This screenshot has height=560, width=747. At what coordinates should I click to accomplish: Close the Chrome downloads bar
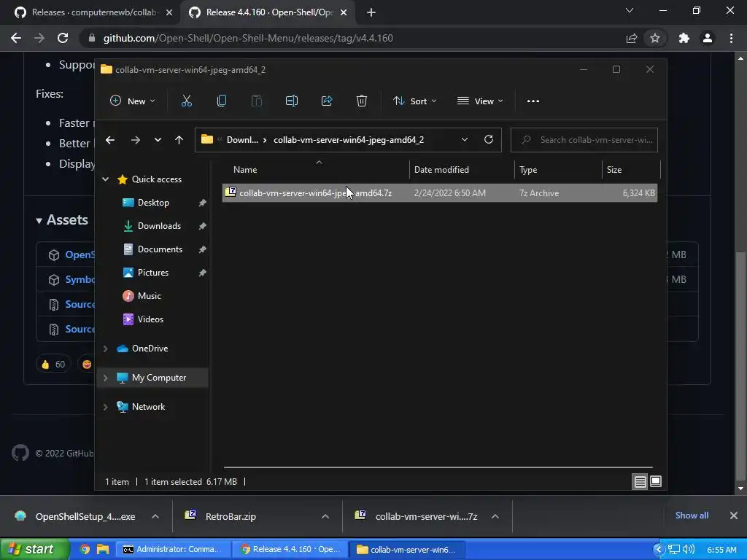pyautogui.click(x=734, y=516)
